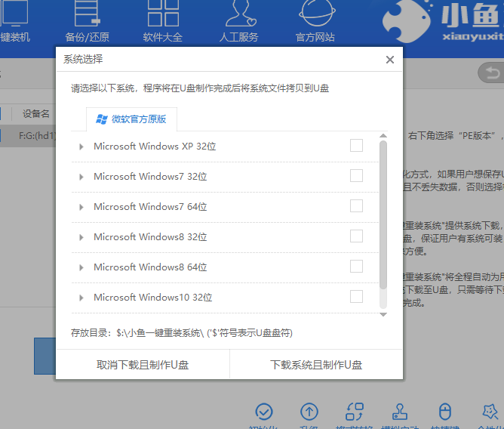Screen dimensions: 504x429
Task: Open the 软件大全 menu label
Action: click(163, 37)
